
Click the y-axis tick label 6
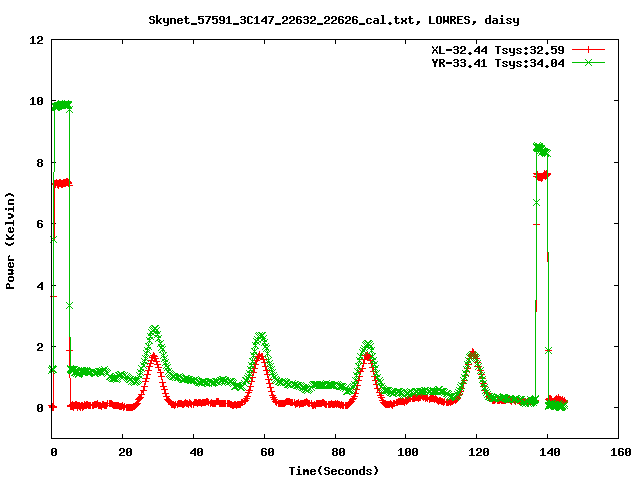pyautogui.click(x=39, y=224)
